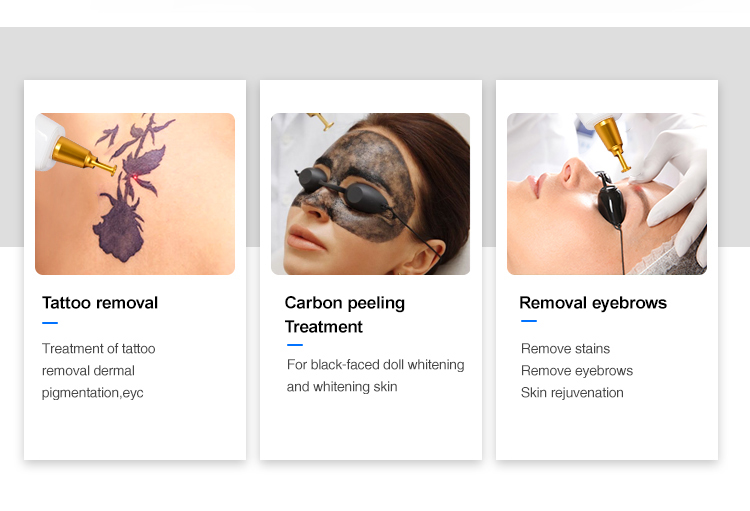Click the 'Remove eyebrows' line
Screen dimensions: 750x511
pos(577,370)
